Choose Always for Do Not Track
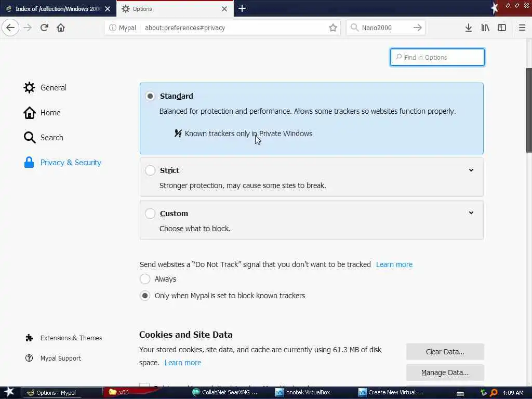The width and height of the screenshot is (532, 399). tap(145, 279)
